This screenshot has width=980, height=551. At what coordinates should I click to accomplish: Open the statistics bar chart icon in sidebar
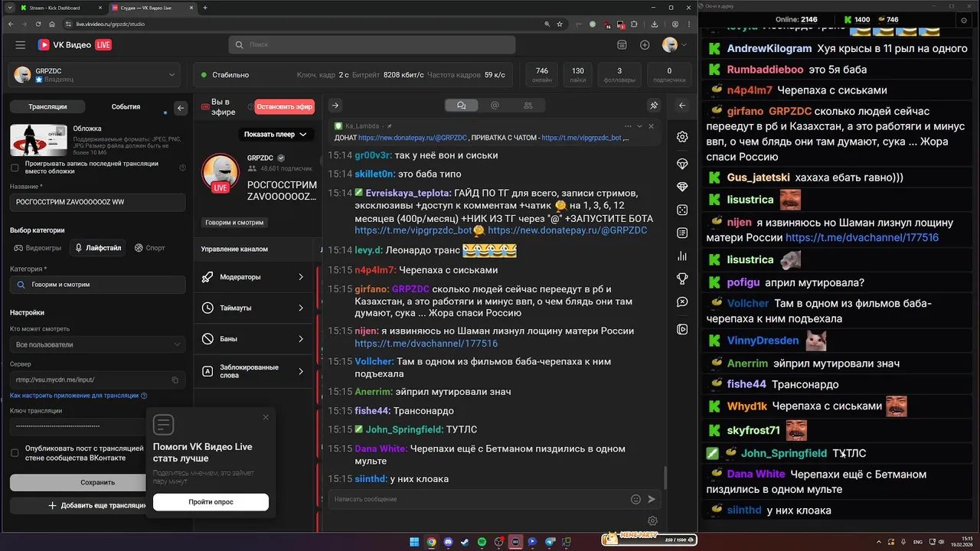pyautogui.click(x=682, y=256)
